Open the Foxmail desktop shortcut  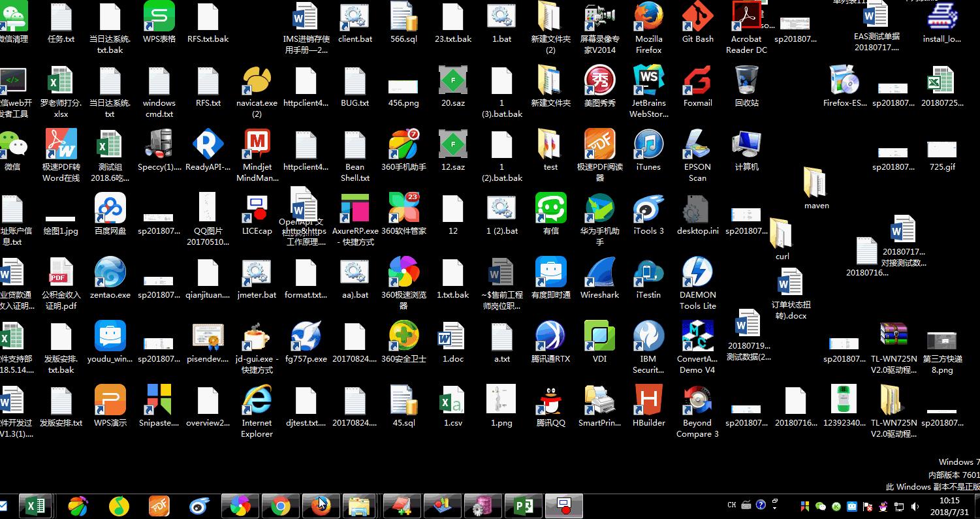[x=697, y=81]
